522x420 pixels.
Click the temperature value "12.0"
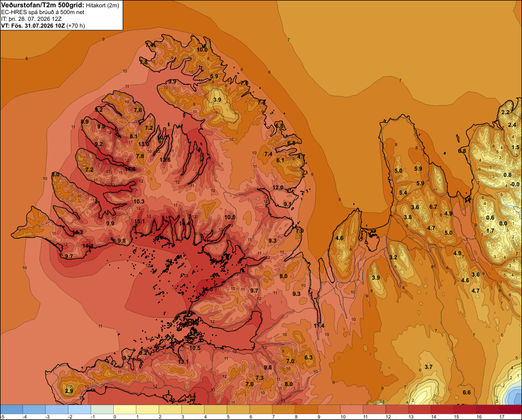click(x=278, y=187)
